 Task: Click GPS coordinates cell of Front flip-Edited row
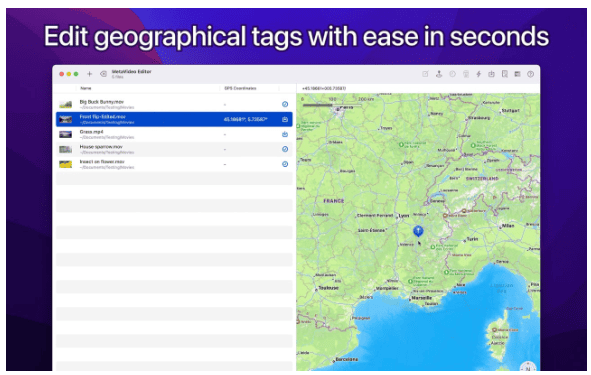pyautogui.click(x=245, y=119)
